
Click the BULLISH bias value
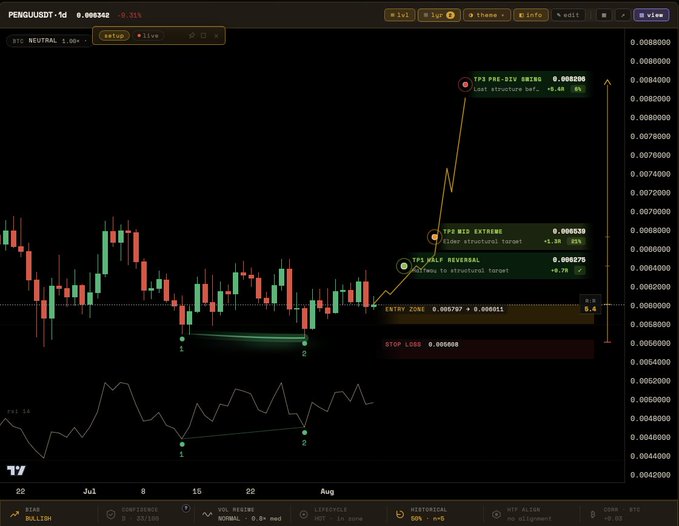38,518
